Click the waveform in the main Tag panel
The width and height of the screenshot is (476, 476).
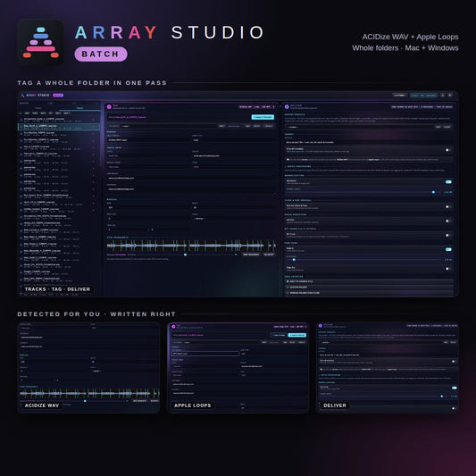pyautogui.click(x=191, y=246)
